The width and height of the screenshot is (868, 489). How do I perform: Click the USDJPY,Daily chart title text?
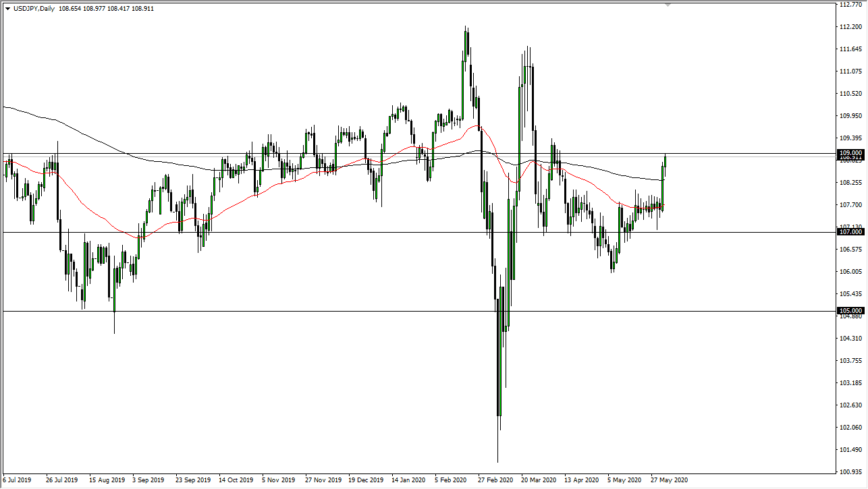click(x=35, y=8)
